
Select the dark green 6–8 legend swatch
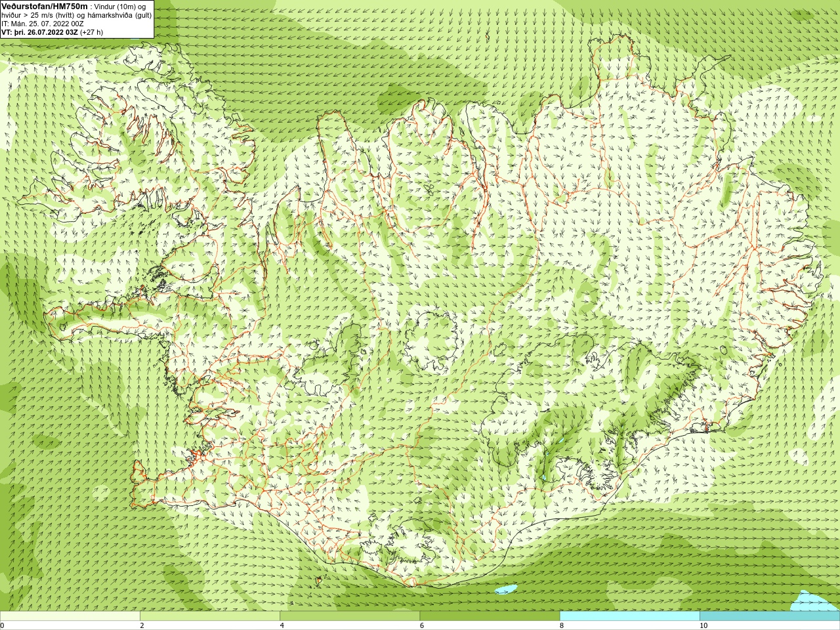tap(490, 616)
